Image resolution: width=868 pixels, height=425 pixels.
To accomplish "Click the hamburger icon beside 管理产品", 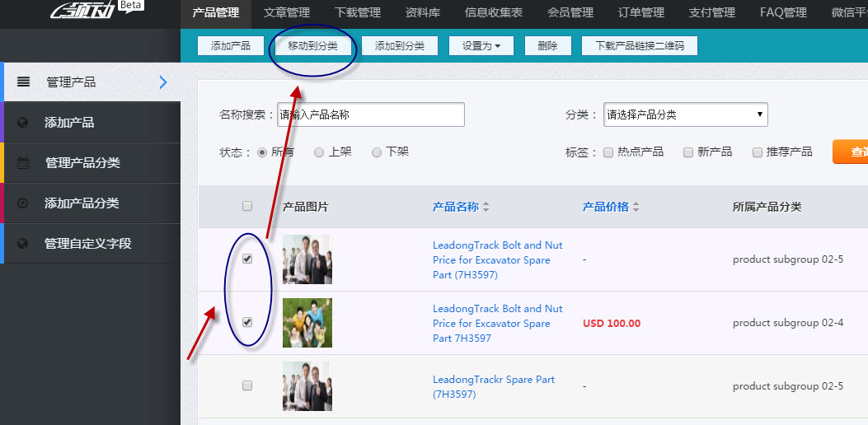I will (x=23, y=82).
